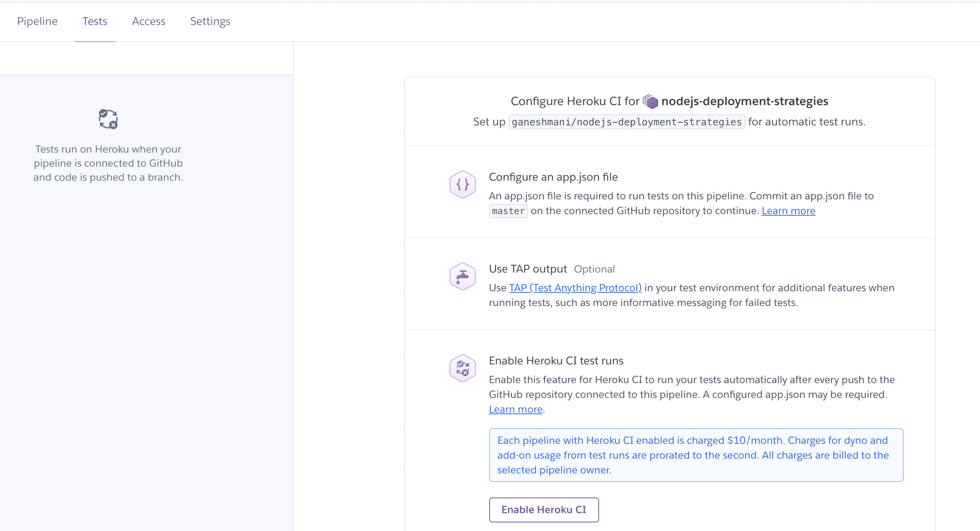Image resolution: width=980 pixels, height=531 pixels.
Task: Click the master branch code label
Action: (508, 211)
